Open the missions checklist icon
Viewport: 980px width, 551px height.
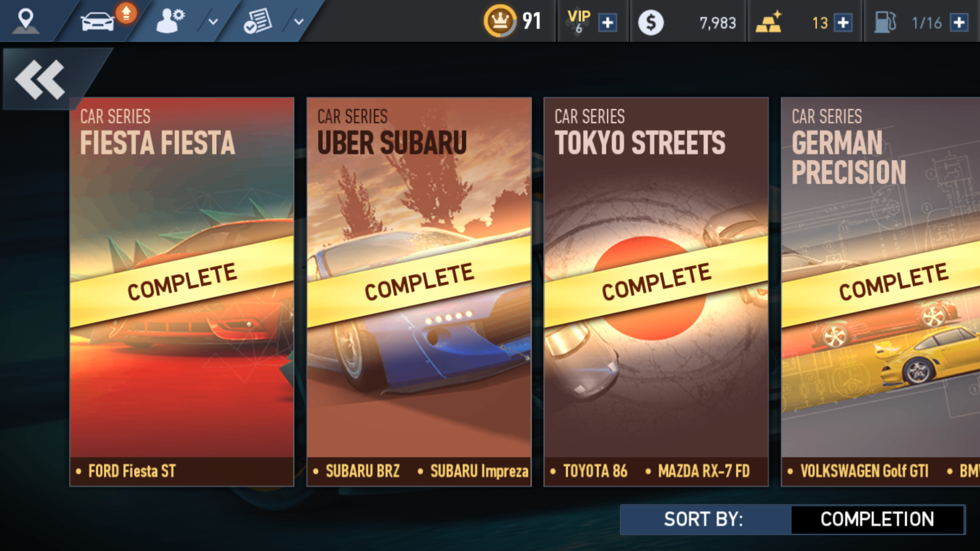click(258, 22)
